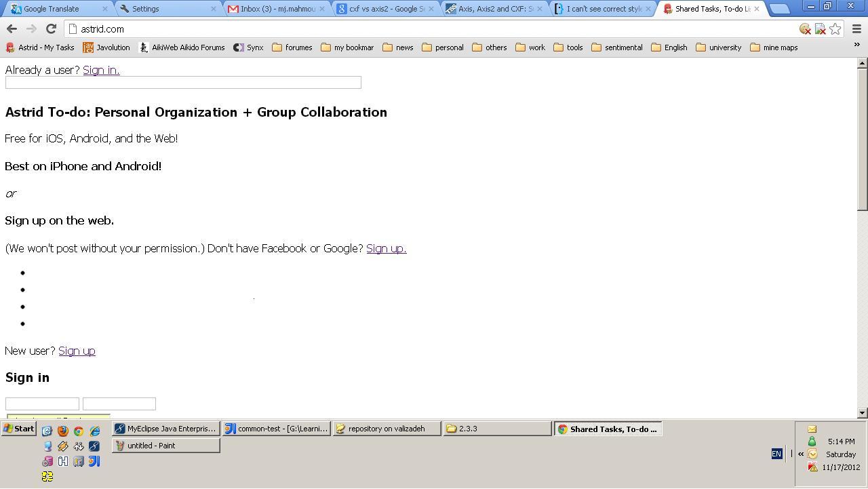Click the Outlook reminder tray icon
The image size is (868, 489).
[x=812, y=454]
